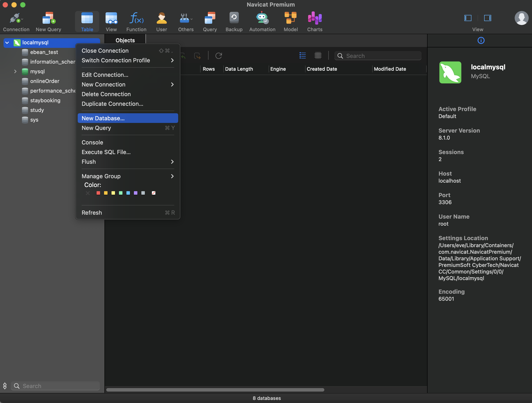The image size is (532, 403).
Task: Click the refresh button above the table list
Action: pos(218,56)
